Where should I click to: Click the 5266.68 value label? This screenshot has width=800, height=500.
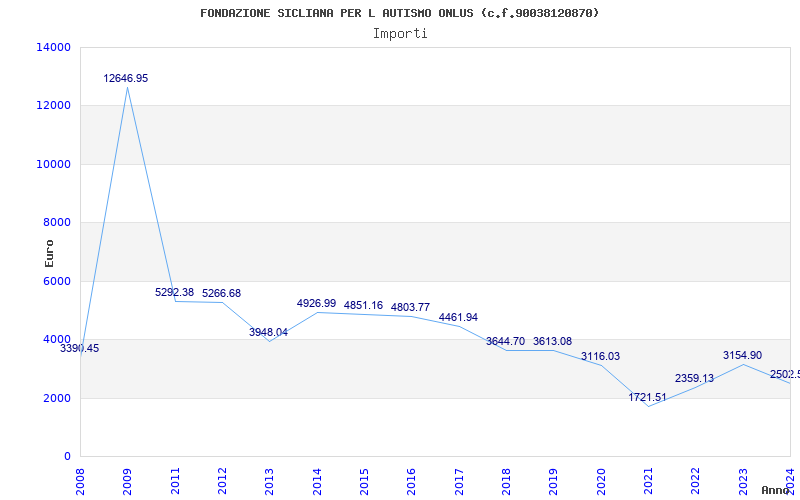click(221, 293)
